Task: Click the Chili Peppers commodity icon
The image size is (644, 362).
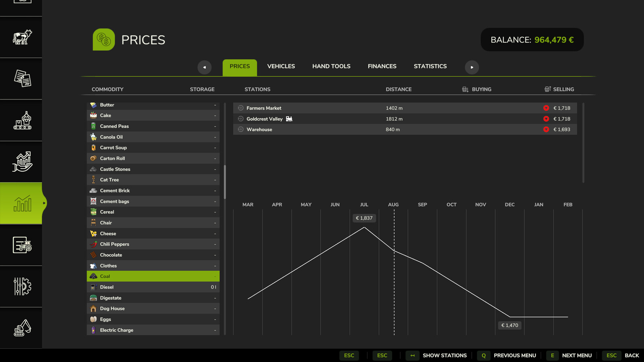Action: pyautogui.click(x=93, y=244)
